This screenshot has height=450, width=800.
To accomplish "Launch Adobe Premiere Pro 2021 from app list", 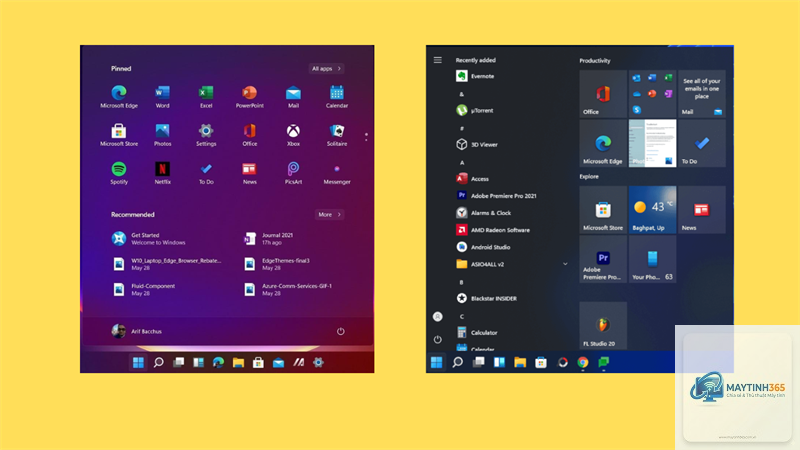I will click(x=496, y=195).
